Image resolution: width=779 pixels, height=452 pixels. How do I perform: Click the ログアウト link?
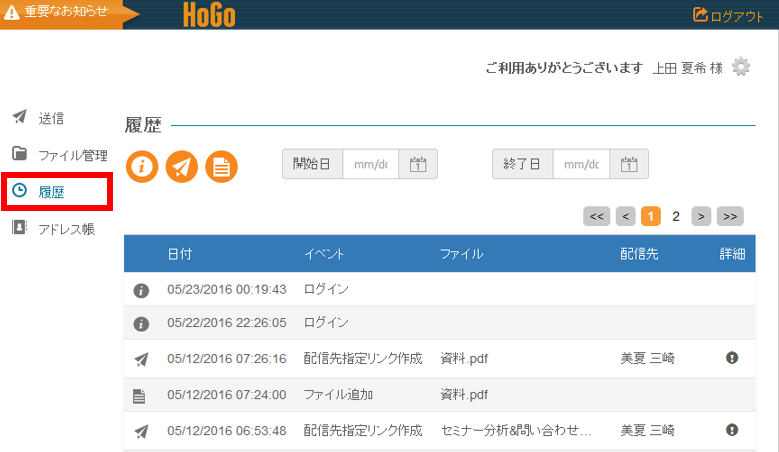[728, 15]
